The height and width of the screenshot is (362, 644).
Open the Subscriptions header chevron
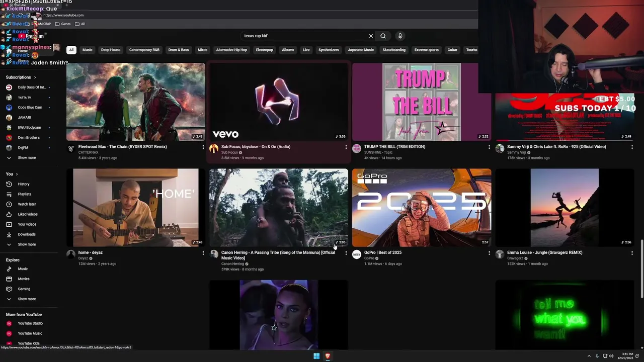tap(35, 77)
